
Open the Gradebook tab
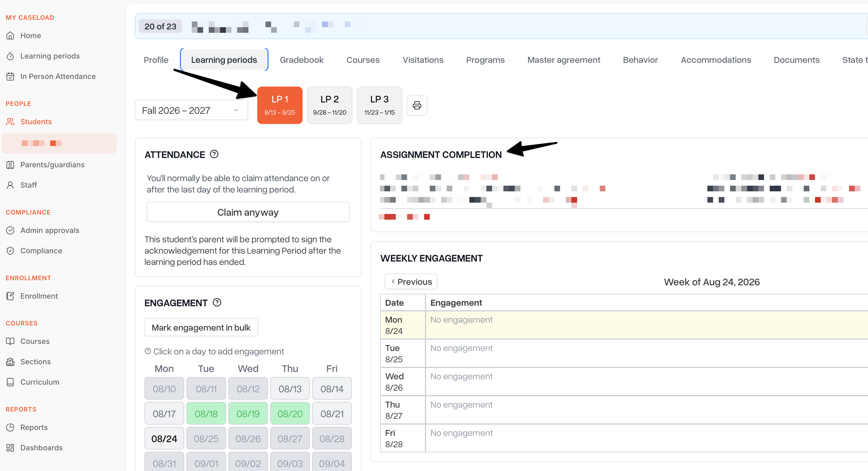point(302,60)
